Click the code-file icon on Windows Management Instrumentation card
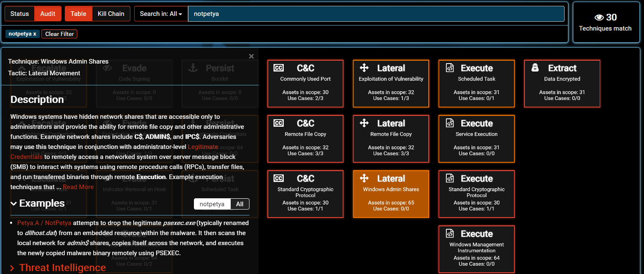 coord(450,233)
